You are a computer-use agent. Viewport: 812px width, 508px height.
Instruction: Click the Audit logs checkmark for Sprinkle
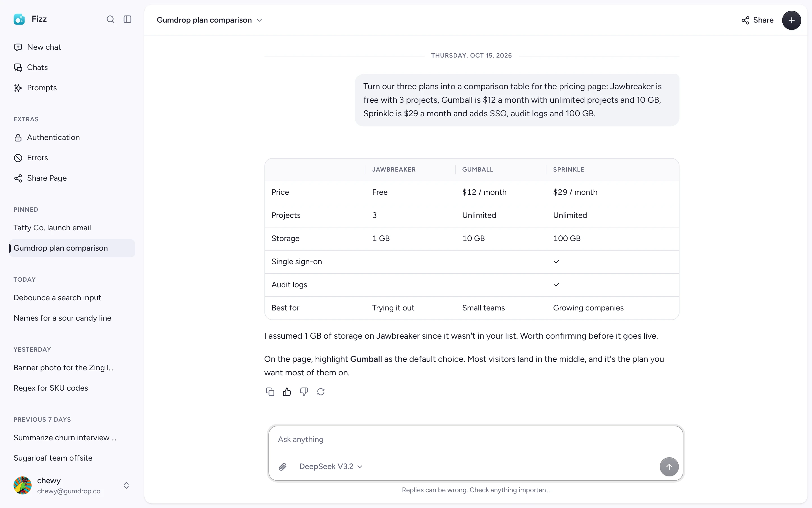coord(557,284)
